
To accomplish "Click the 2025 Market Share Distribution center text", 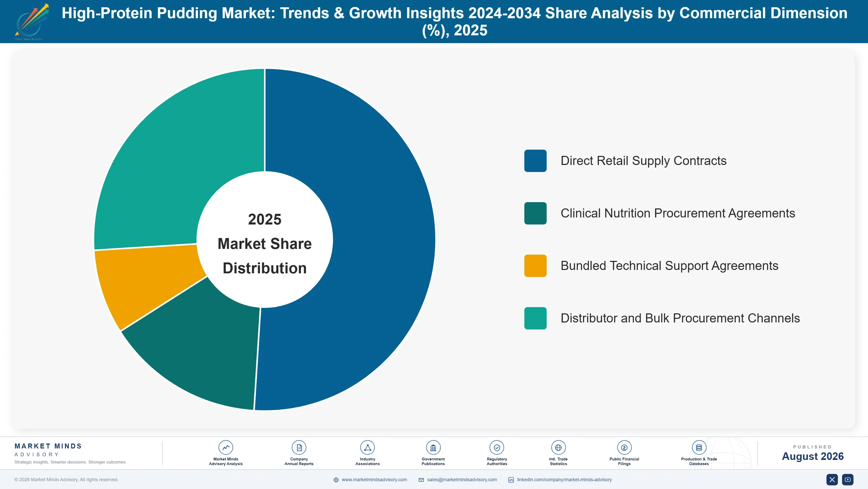I will coord(265,243).
